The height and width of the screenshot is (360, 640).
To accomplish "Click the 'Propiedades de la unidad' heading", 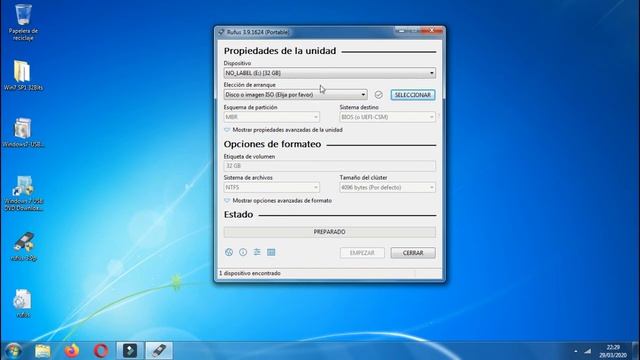I will point(280,51).
